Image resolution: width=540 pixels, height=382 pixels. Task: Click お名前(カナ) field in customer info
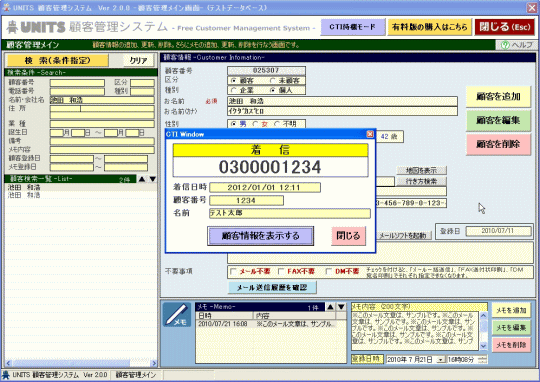(342, 111)
